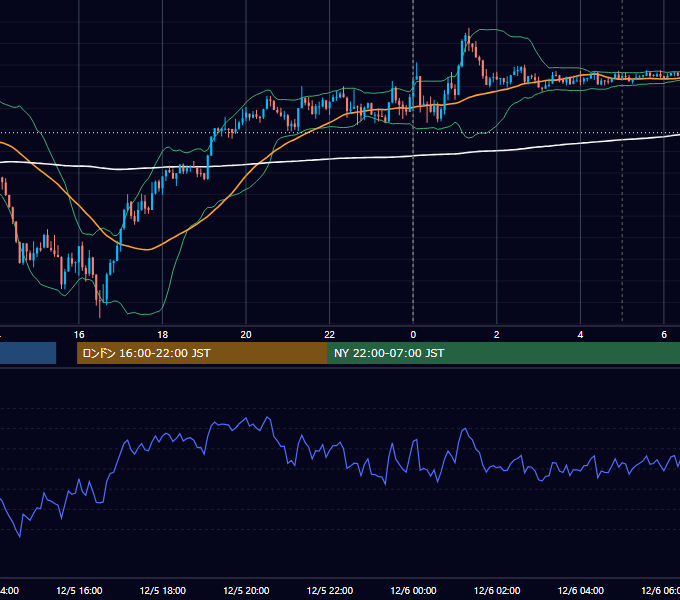680x600 pixels.
Task: Click the upper time axis label 6
Action: pyautogui.click(x=664, y=335)
